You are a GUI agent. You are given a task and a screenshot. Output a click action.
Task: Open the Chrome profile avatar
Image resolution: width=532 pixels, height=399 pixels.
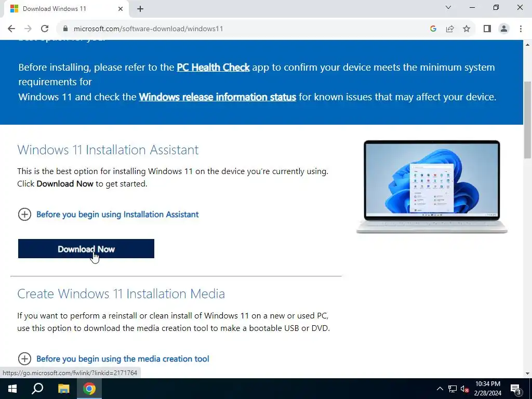pos(504,29)
